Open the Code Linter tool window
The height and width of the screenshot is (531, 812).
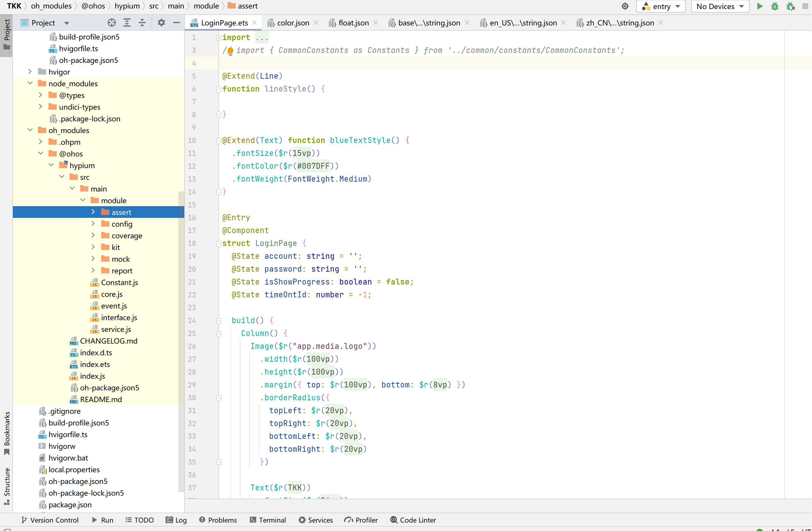point(413,520)
